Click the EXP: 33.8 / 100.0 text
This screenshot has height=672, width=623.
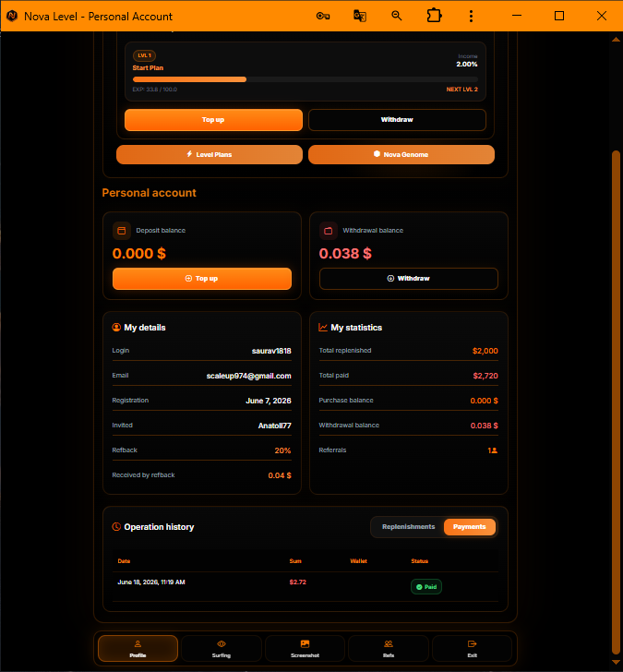pyautogui.click(x=155, y=90)
